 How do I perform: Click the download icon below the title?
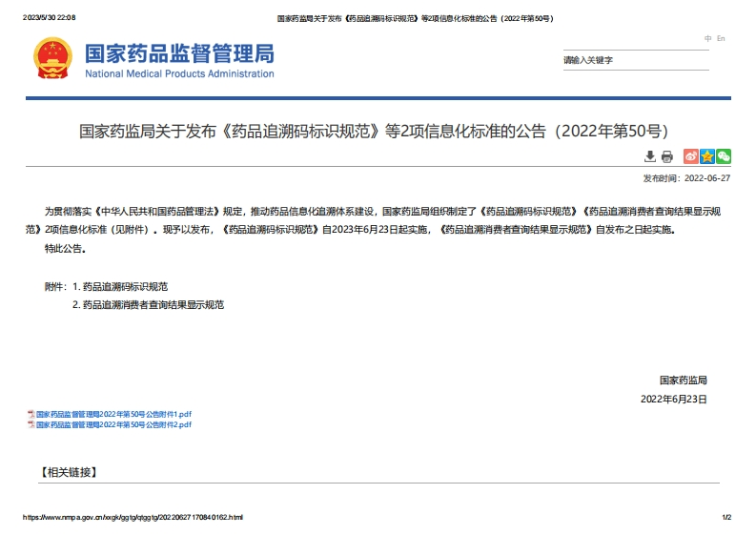click(650, 156)
